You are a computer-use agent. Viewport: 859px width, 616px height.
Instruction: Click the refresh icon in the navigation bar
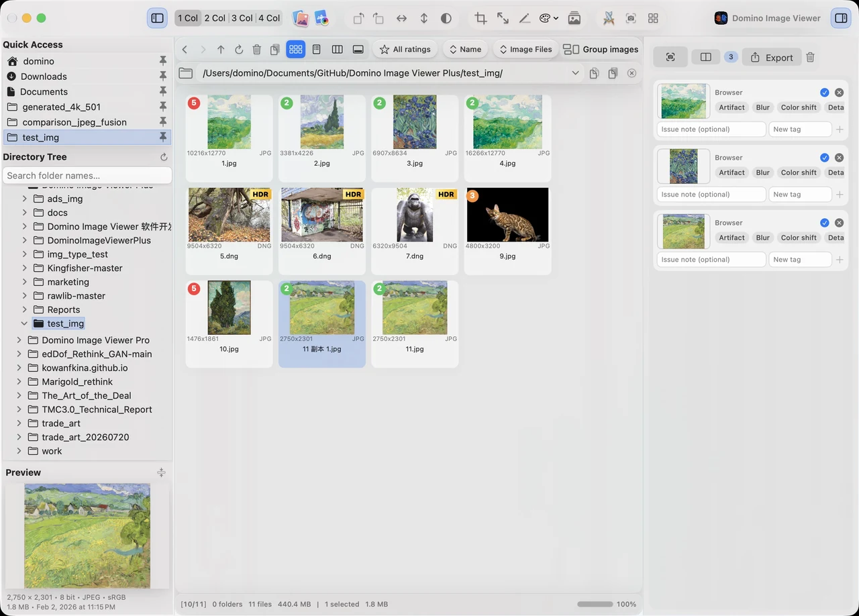(238, 50)
